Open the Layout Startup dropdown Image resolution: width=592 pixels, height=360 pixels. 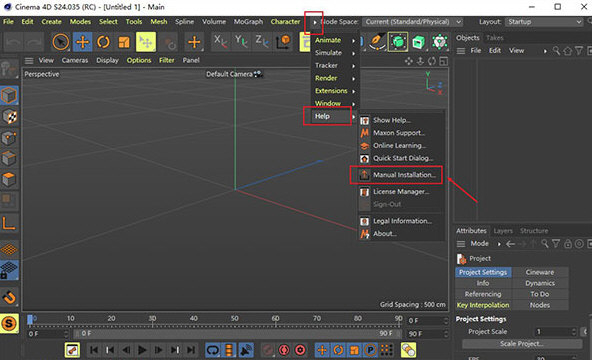click(x=544, y=22)
